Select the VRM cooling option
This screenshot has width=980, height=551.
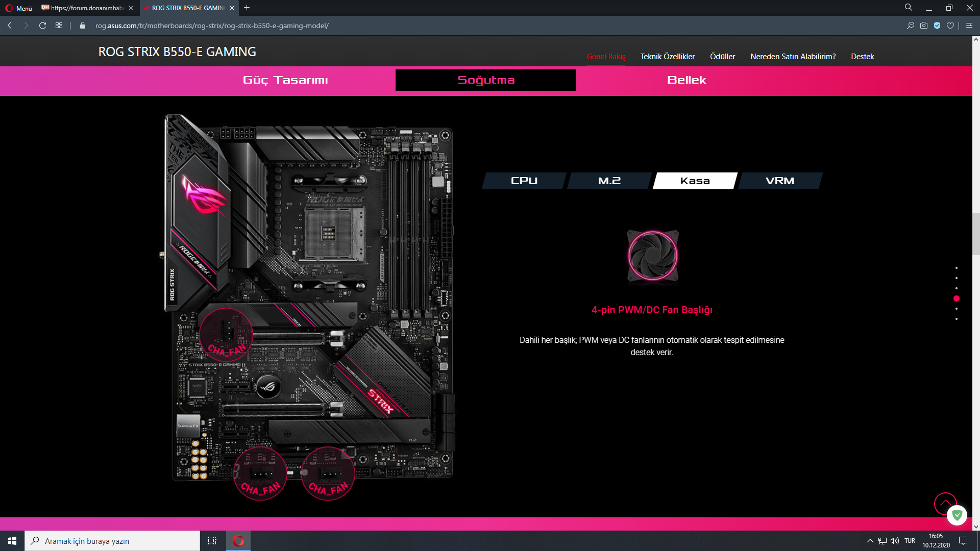pyautogui.click(x=780, y=181)
